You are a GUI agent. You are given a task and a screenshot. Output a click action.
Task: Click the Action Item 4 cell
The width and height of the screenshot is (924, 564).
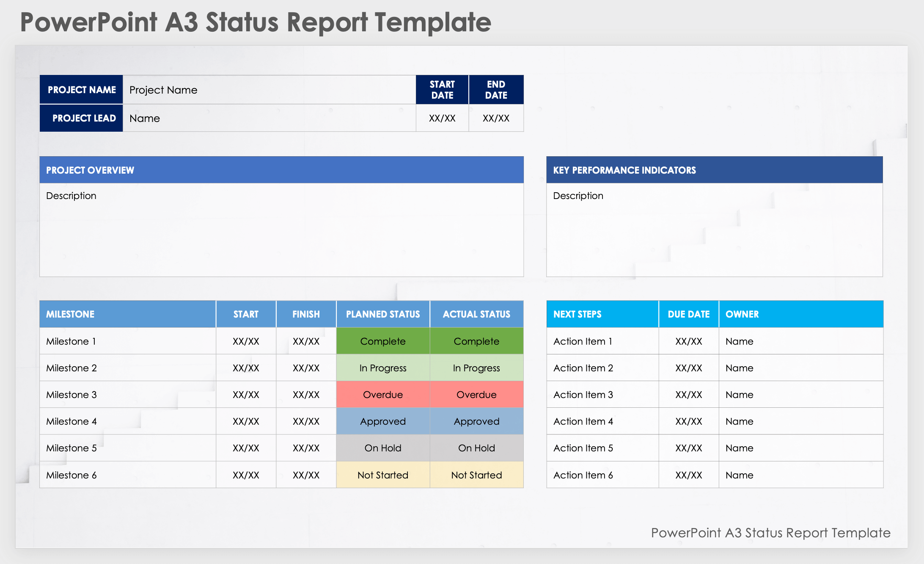583,421
